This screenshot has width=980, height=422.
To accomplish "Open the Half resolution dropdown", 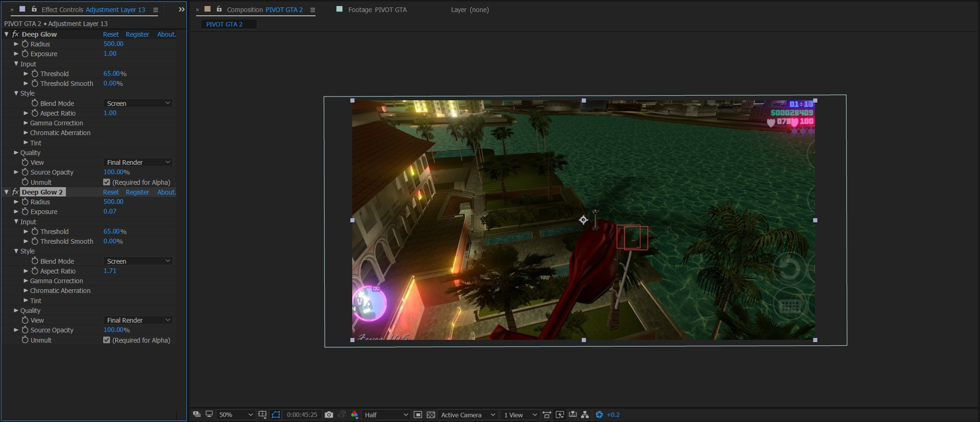I will tap(386, 415).
